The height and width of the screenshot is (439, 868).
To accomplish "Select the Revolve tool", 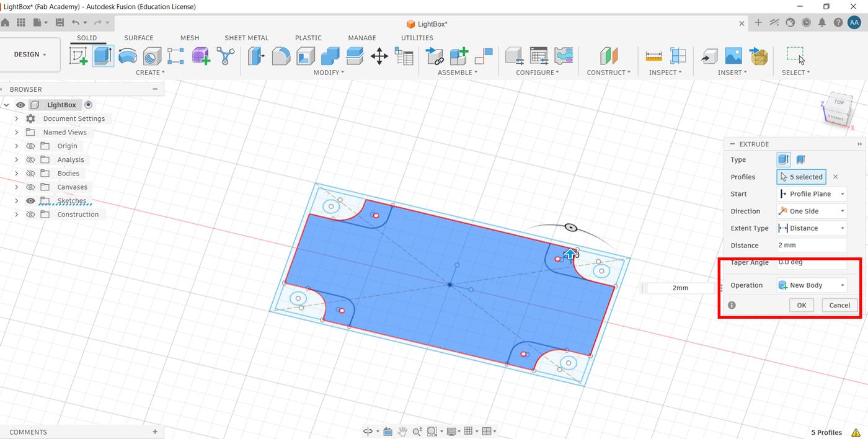I will (128, 56).
